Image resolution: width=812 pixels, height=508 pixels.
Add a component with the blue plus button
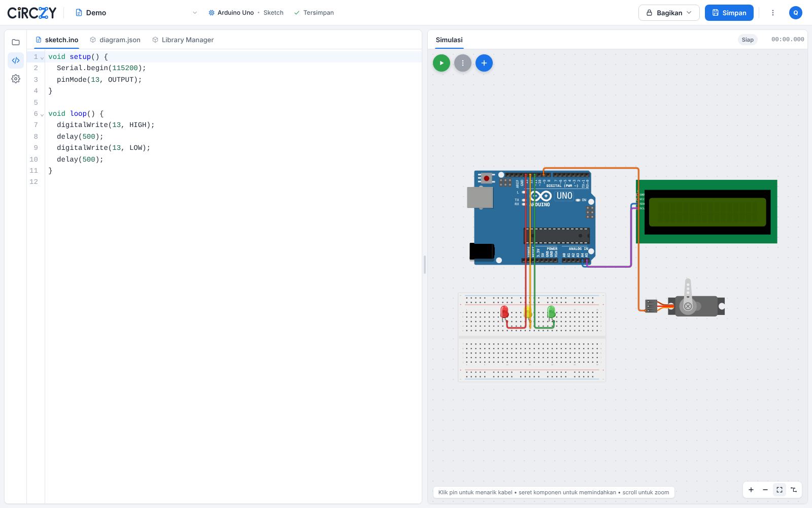coord(484,63)
